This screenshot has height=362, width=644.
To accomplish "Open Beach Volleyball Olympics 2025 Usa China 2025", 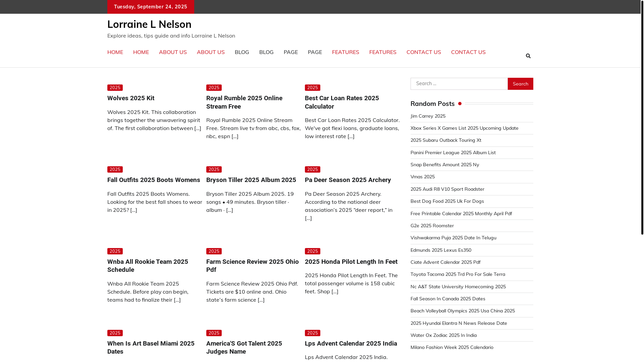I will (463, 311).
